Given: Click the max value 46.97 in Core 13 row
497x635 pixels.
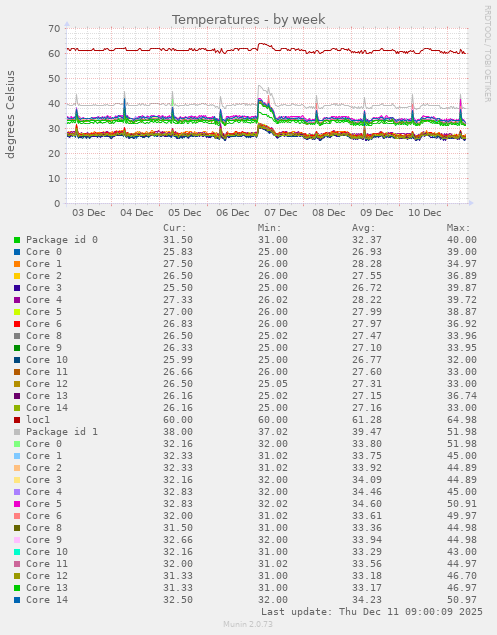Looking at the screenshot, I should pos(462,588).
